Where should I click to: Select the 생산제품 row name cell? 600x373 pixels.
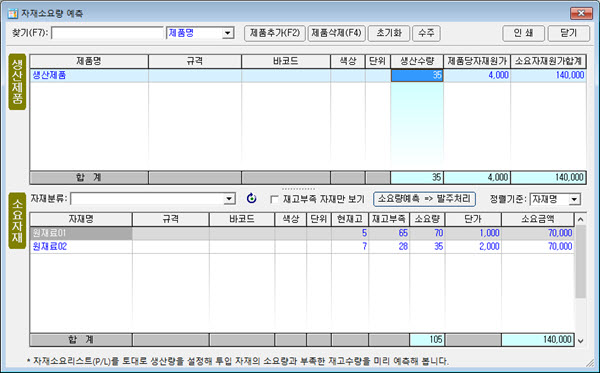[89, 75]
